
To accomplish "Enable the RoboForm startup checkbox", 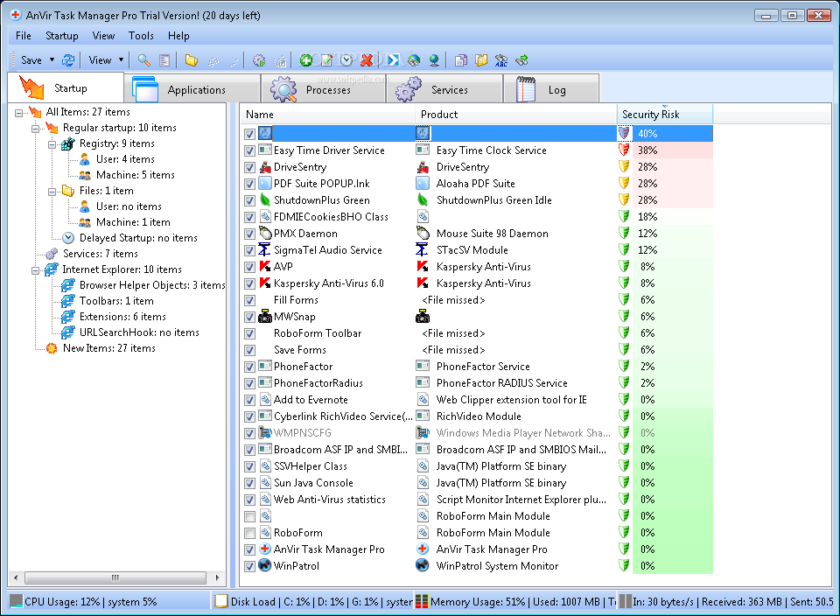I will click(249, 533).
